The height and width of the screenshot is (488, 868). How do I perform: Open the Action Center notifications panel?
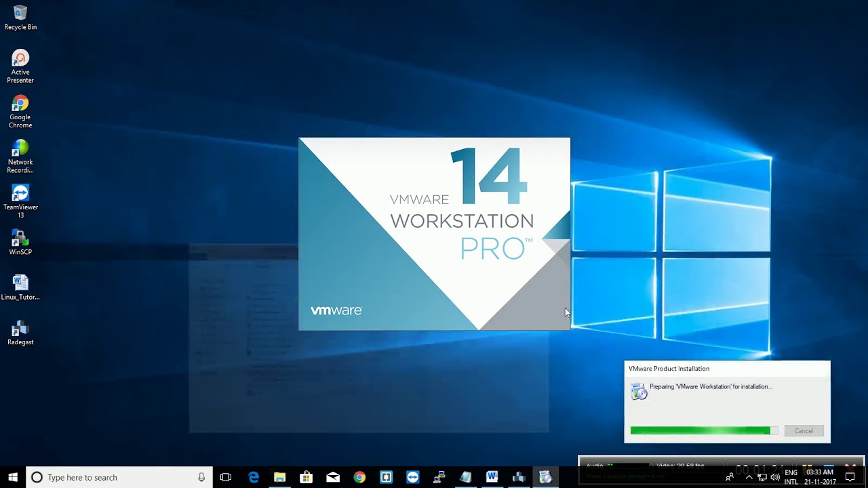coord(850,477)
